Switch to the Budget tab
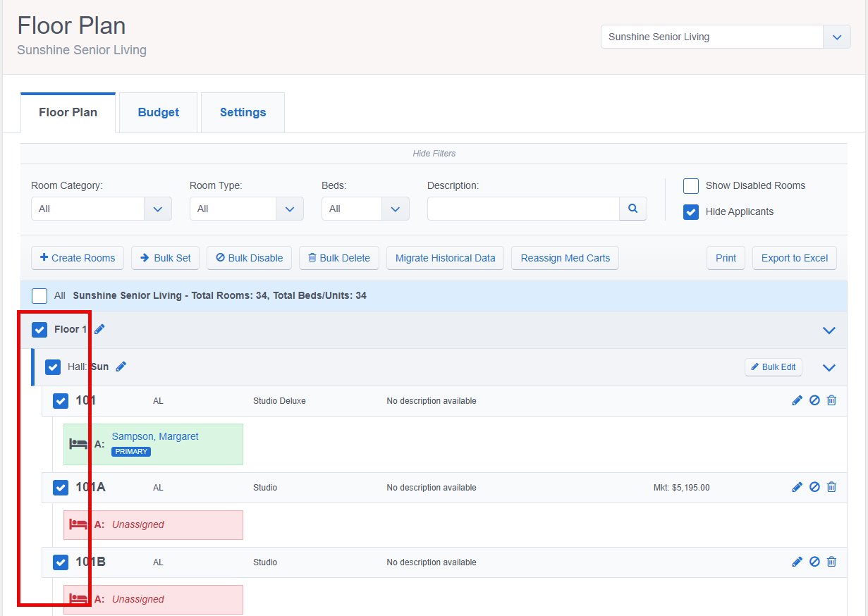Image resolution: width=868 pixels, height=616 pixels. pyautogui.click(x=159, y=112)
